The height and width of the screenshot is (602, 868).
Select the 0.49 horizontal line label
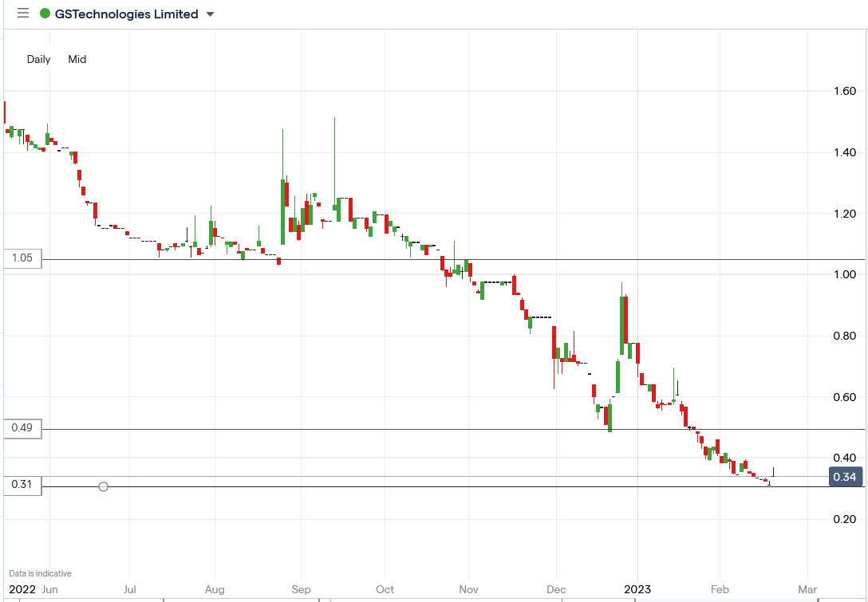coord(22,427)
